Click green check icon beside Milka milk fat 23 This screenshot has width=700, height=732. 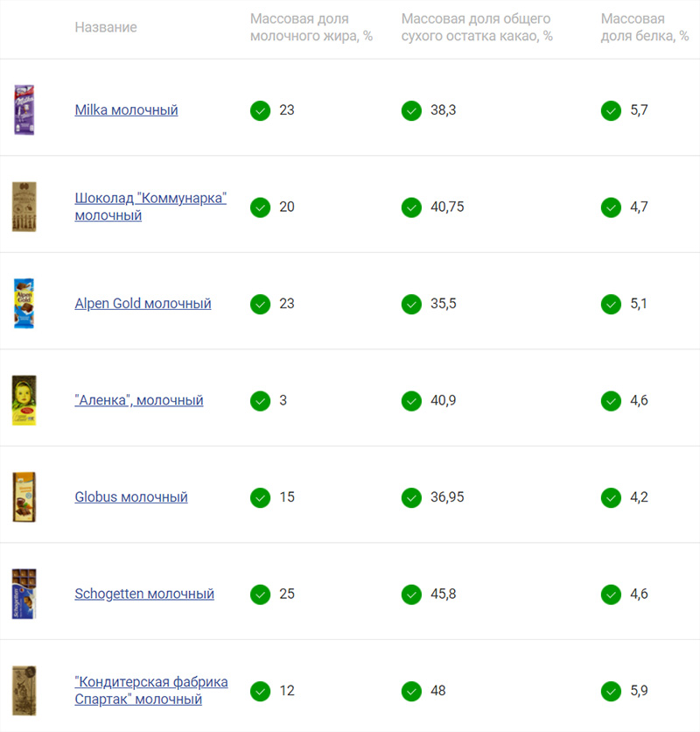[261, 110]
